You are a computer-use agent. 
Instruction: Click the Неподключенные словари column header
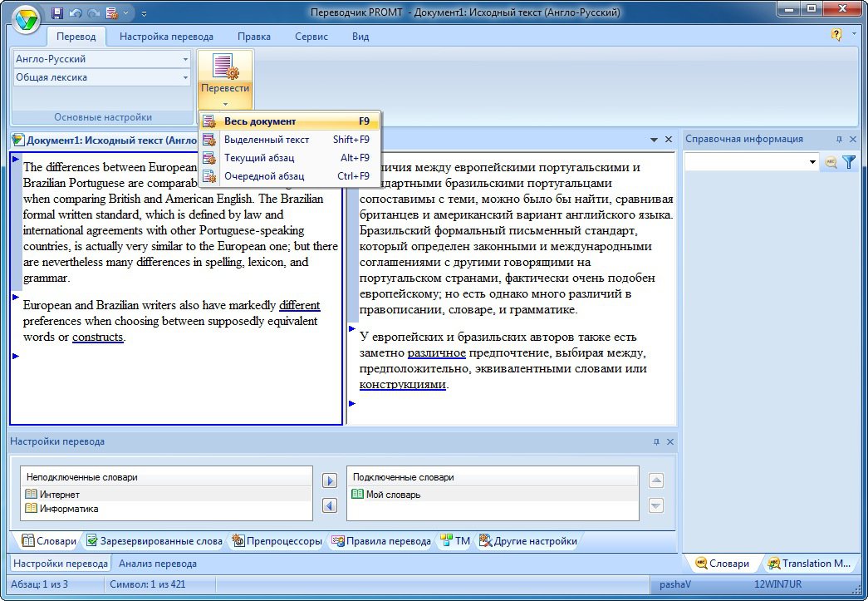pyautogui.click(x=166, y=477)
